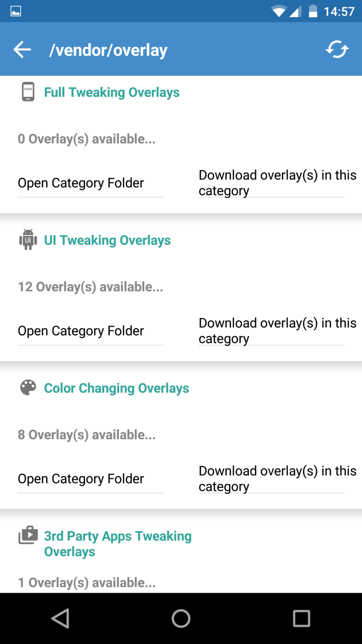Open Category Folder for Full Tweaking Overlays

[81, 183]
